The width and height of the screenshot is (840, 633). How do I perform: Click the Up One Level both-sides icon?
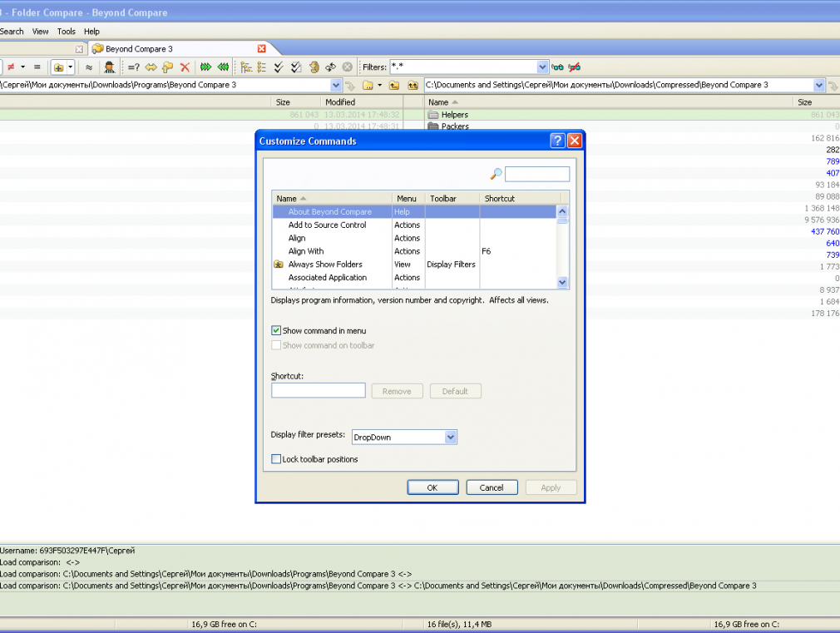click(413, 85)
